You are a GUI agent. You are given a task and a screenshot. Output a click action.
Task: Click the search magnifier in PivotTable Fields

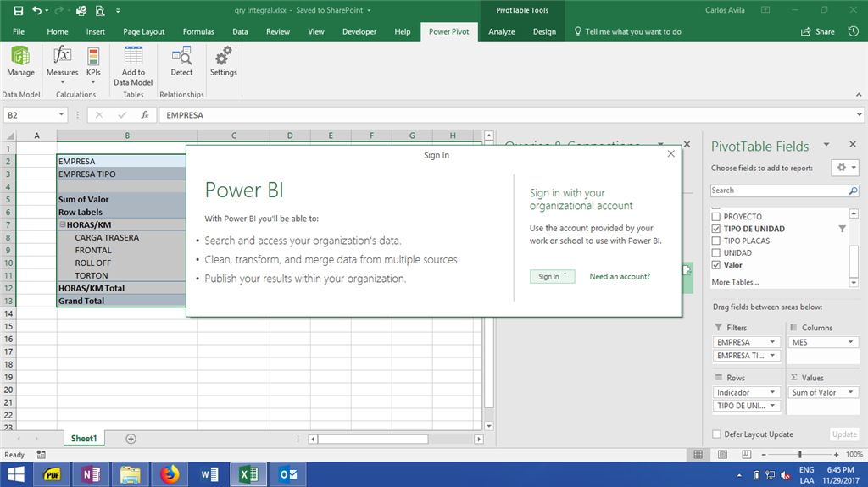tap(853, 191)
